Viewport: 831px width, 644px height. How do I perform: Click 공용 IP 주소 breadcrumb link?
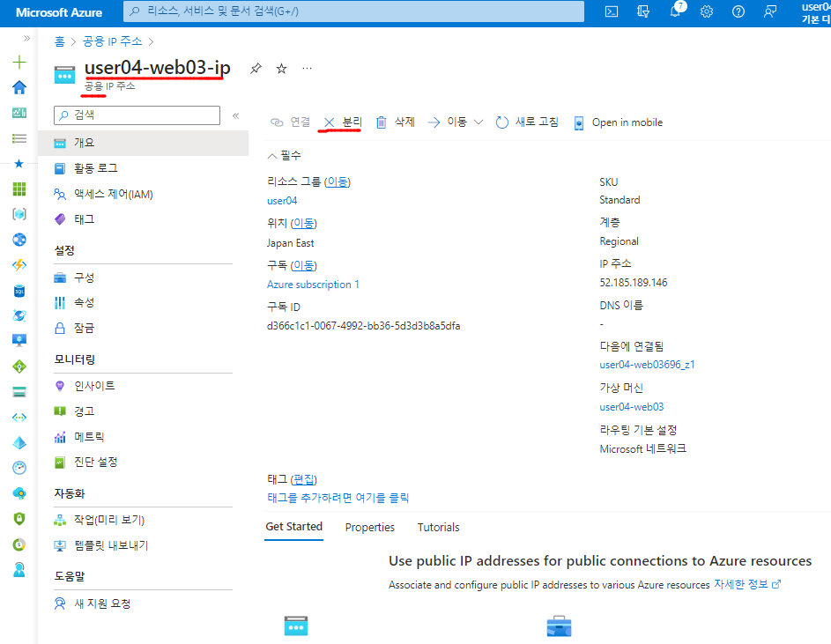pos(112,41)
